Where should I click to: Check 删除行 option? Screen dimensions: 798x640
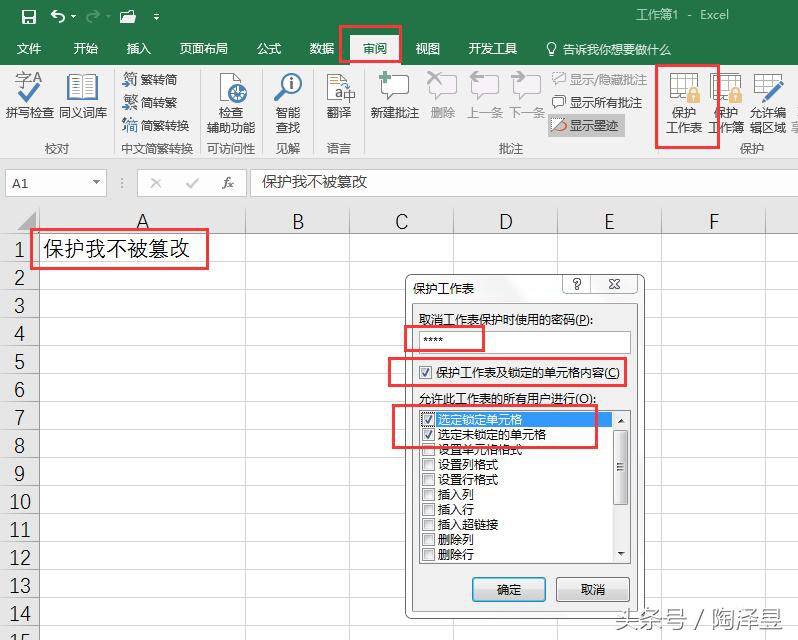(x=428, y=554)
